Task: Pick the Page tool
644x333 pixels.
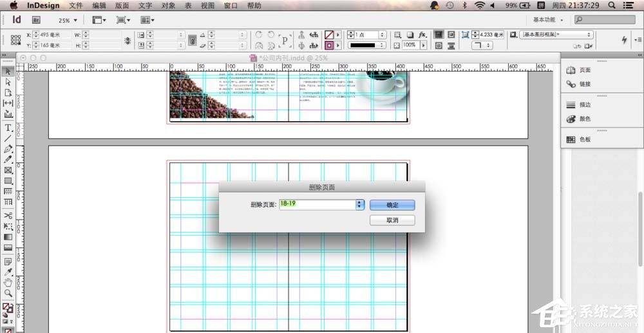Action: click(8, 93)
